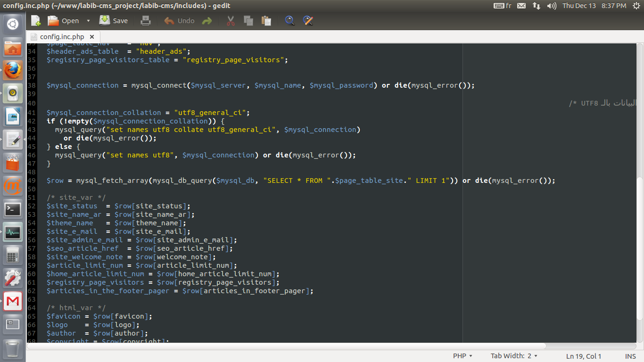This screenshot has height=362, width=644.
Task: Select the config.inc.php tab
Action: pyautogui.click(x=62, y=37)
